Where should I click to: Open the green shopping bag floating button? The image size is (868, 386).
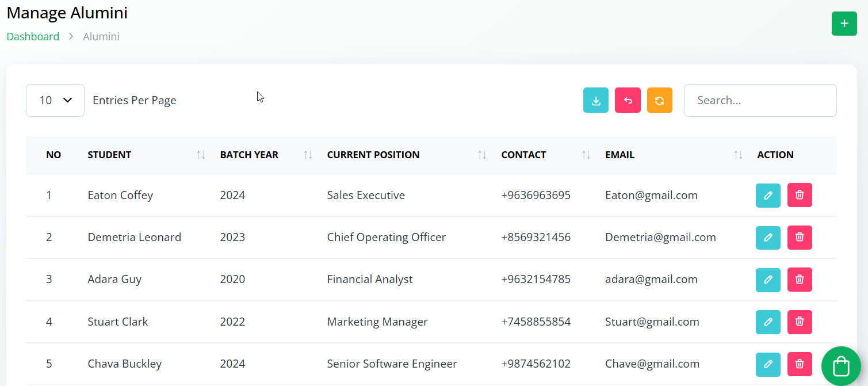(x=841, y=366)
